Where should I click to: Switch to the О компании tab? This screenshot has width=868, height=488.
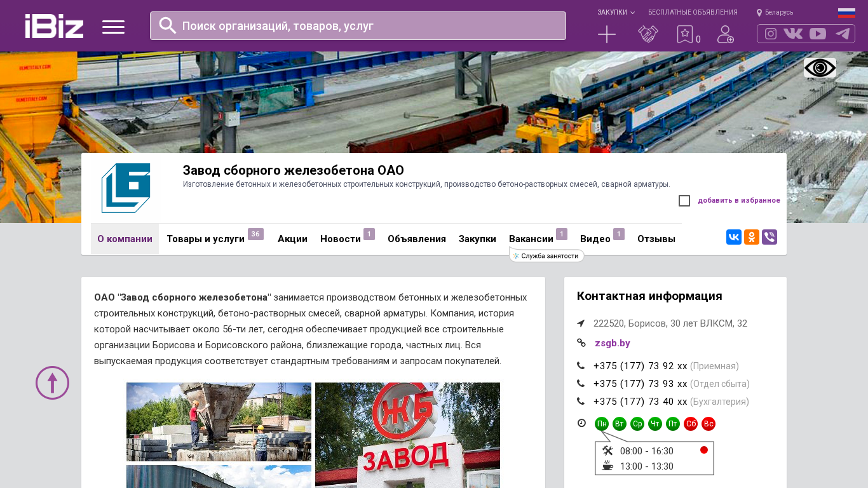point(125,239)
